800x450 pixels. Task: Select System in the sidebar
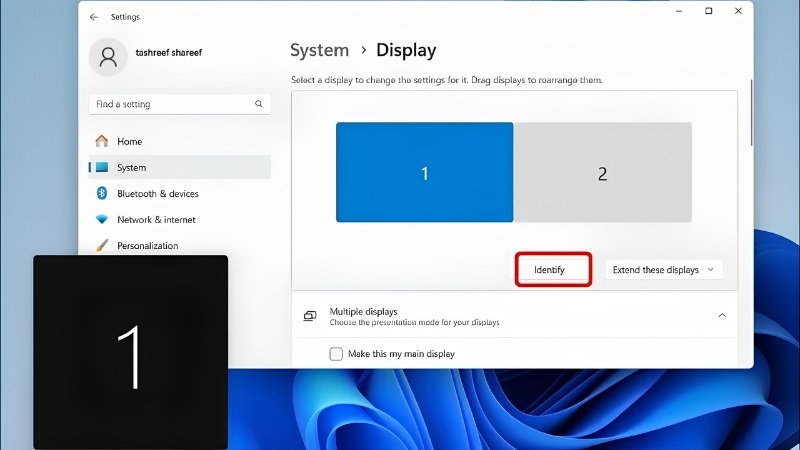pyautogui.click(x=180, y=167)
